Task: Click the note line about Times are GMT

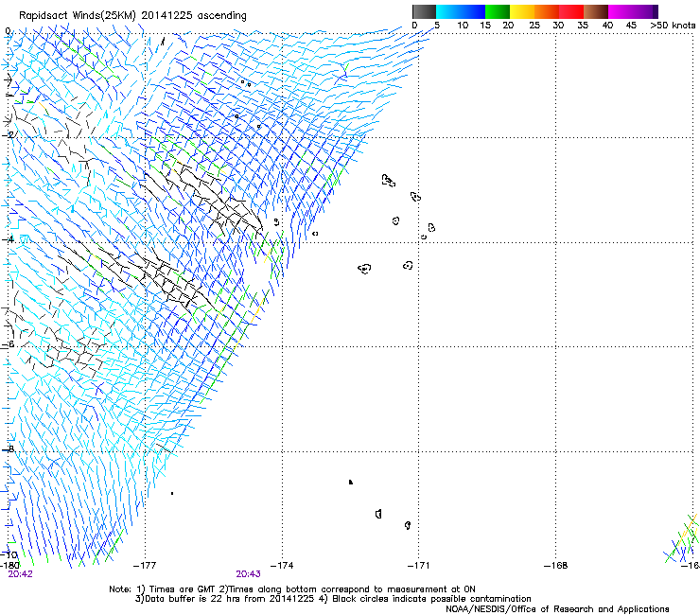Action: 292,589
